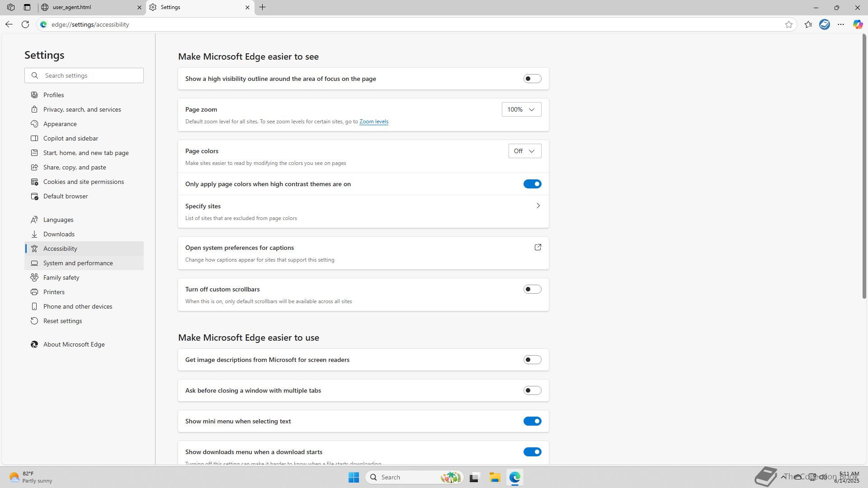The image size is (868, 488).
Task: Click the Copilot icon in toolbar
Action: 857,24
